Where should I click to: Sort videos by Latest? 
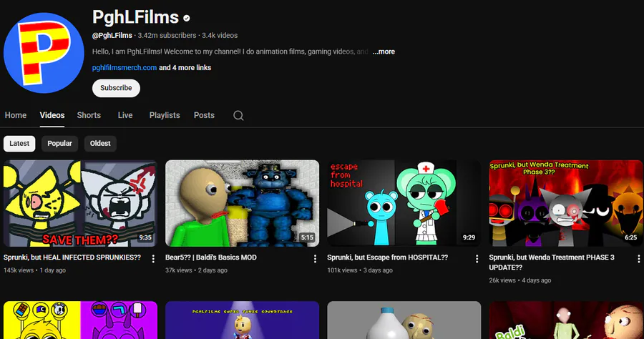point(19,144)
